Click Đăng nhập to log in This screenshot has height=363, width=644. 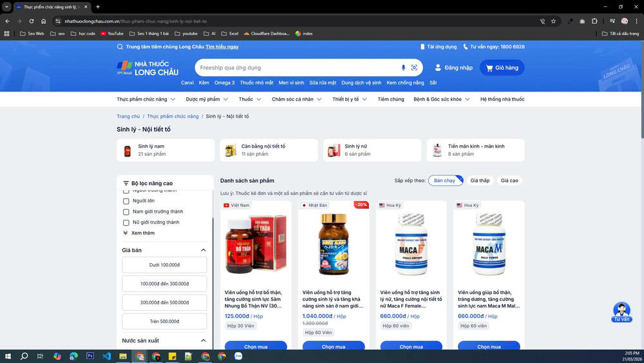tap(453, 68)
